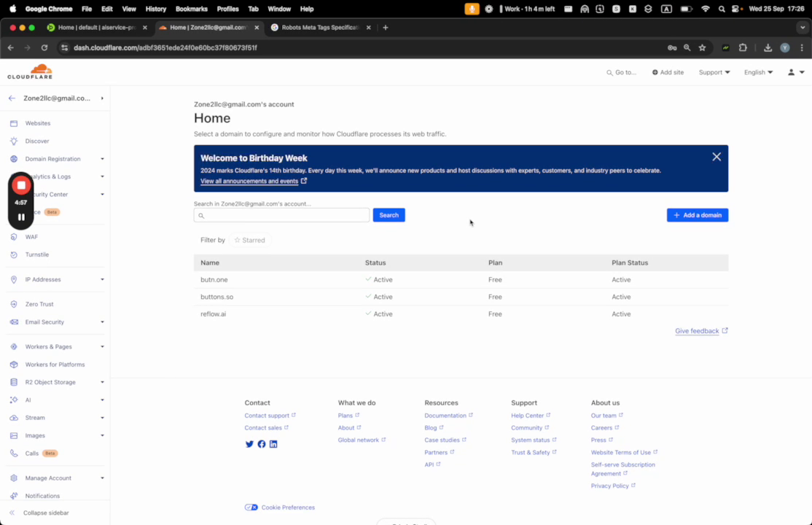Bookmark this page with the star icon
Image resolution: width=812 pixels, height=525 pixels.
[702, 47]
